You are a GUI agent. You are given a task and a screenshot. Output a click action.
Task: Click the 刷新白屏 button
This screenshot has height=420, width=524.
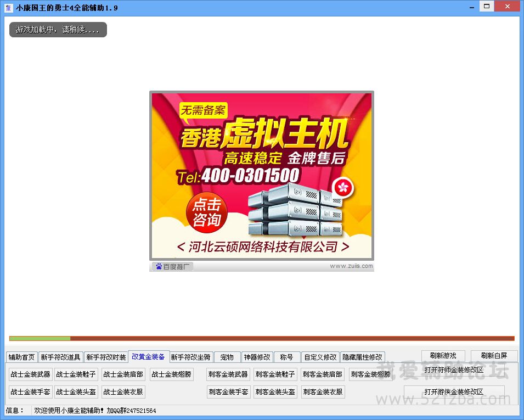(x=494, y=355)
